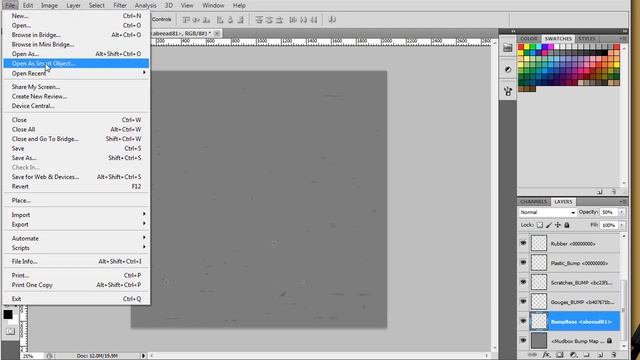Pick the red swatch in Swatches
This screenshot has width=640, height=360.
coord(521,47)
